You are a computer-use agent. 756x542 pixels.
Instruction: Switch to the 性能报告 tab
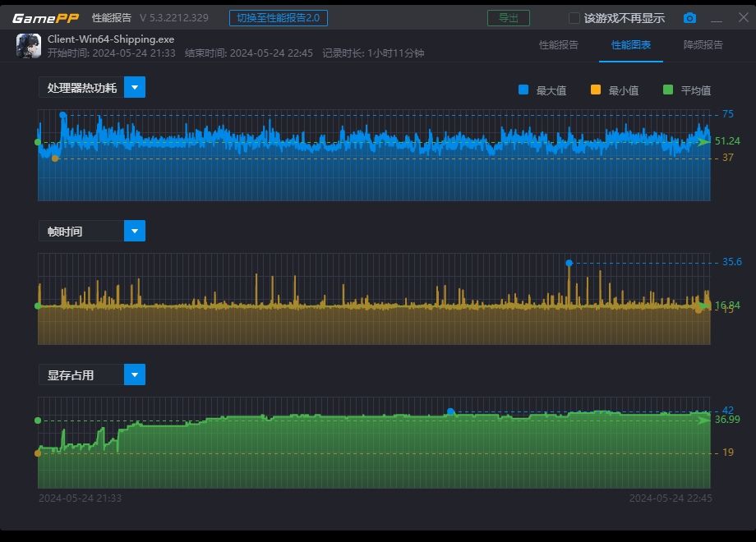tap(559, 45)
